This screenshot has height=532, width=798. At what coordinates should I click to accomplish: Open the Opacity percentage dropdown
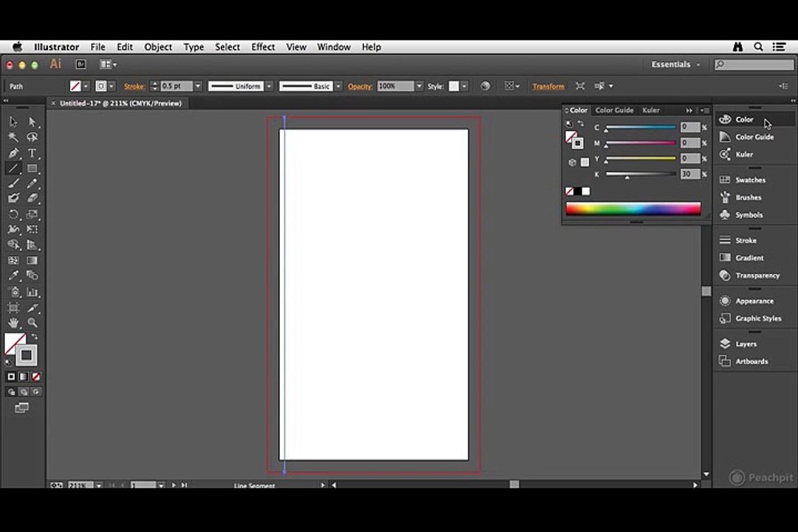pos(420,86)
